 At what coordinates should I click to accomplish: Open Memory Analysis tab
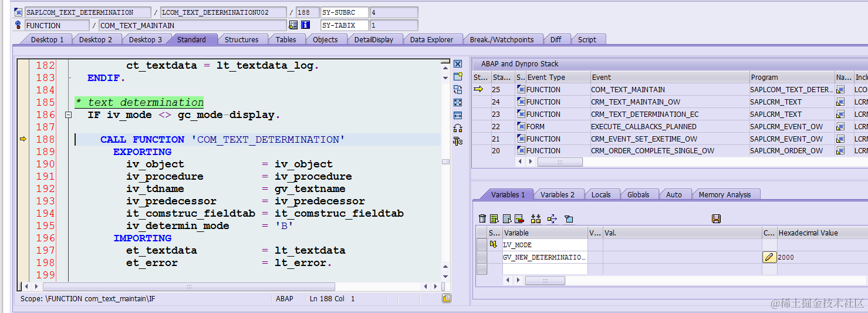(x=724, y=194)
